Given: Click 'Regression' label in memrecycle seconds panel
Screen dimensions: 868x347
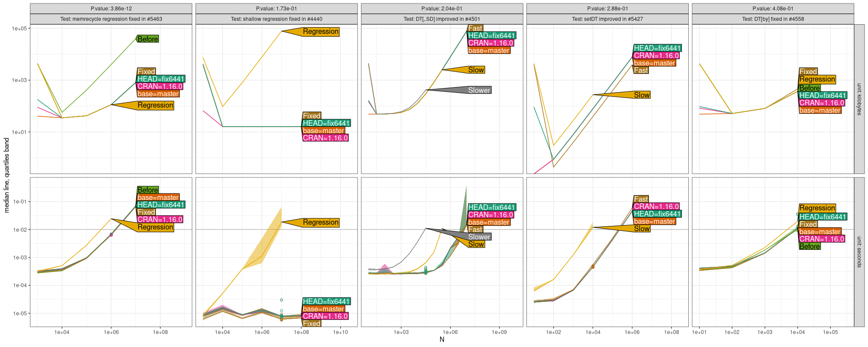Looking at the screenshot, I should click(x=155, y=227).
